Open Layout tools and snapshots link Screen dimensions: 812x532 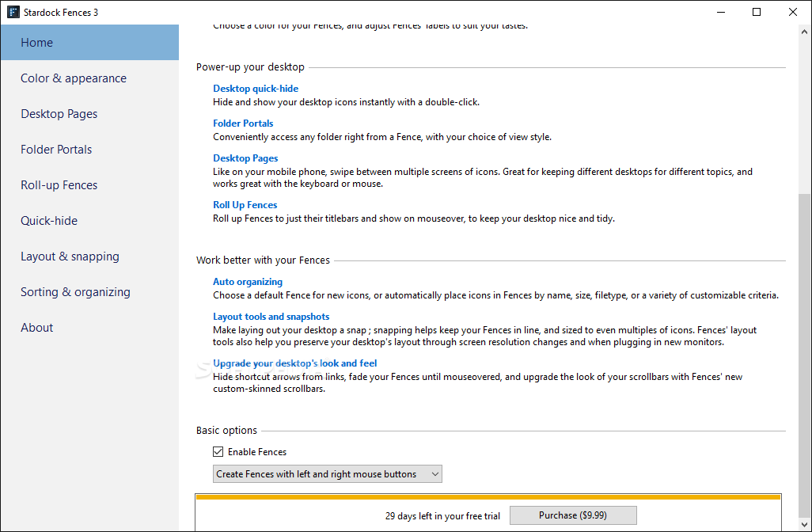tap(271, 317)
